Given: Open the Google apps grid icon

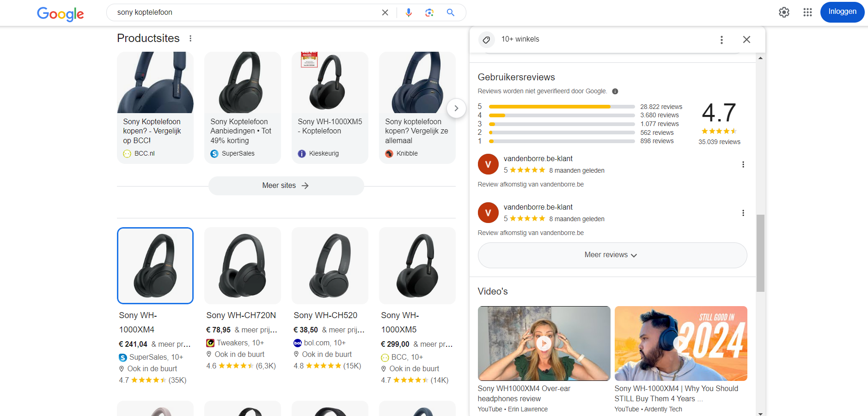Looking at the screenshot, I should coord(807,12).
